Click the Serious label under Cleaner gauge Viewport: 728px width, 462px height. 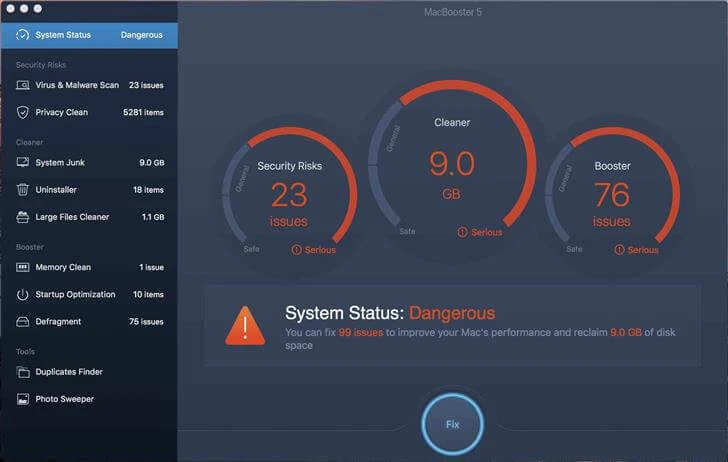tap(481, 232)
